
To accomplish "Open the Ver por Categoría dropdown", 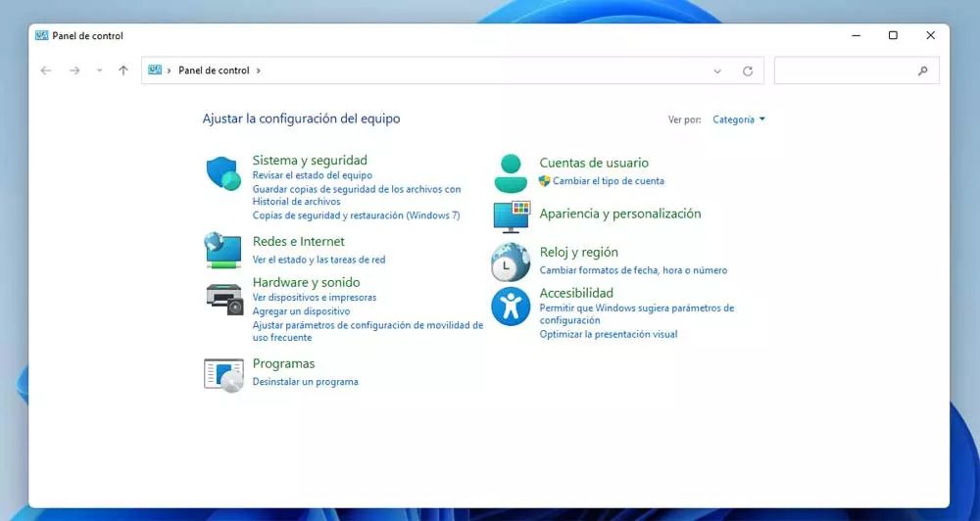I will point(739,119).
